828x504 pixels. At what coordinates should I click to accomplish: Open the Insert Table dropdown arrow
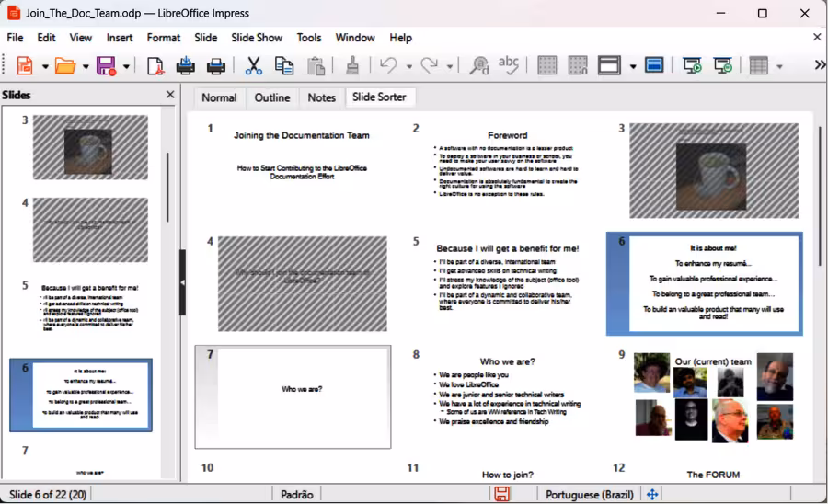(779, 66)
